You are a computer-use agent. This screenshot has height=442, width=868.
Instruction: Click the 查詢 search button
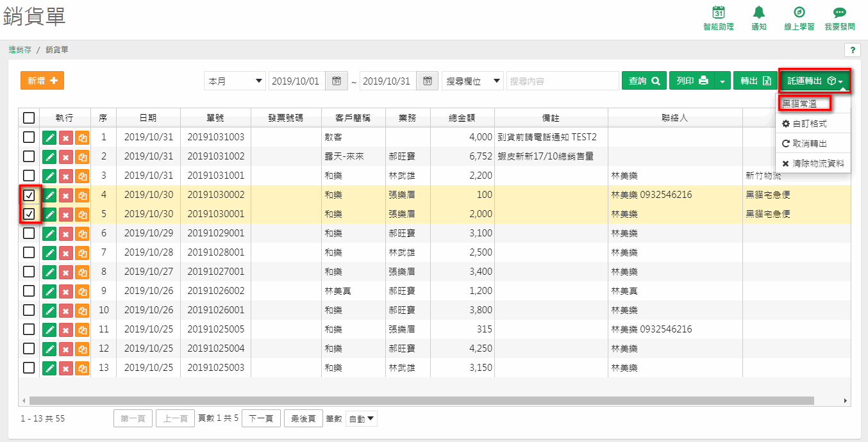[644, 81]
